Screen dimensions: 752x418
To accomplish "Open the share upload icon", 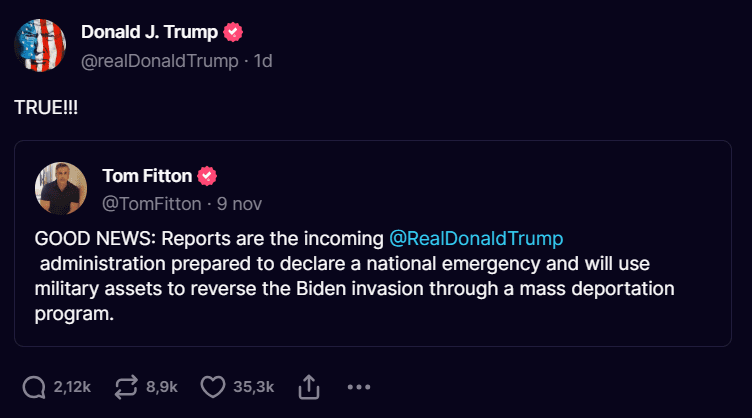I will (x=310, y=386).
